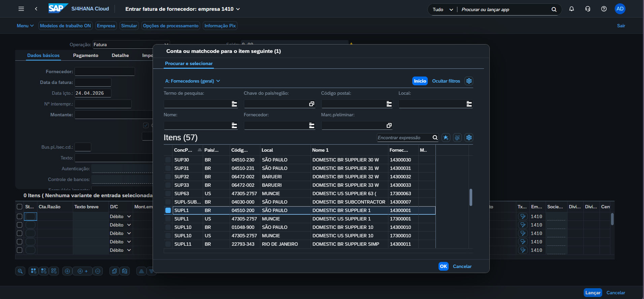
Task: Cancel the matchcode dialog
Action: tap(462, 266)
